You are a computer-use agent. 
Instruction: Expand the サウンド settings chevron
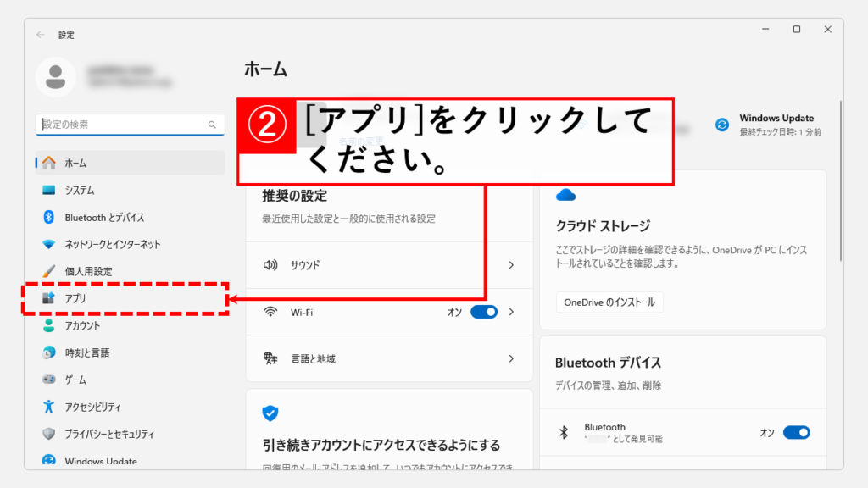point(511,265)
